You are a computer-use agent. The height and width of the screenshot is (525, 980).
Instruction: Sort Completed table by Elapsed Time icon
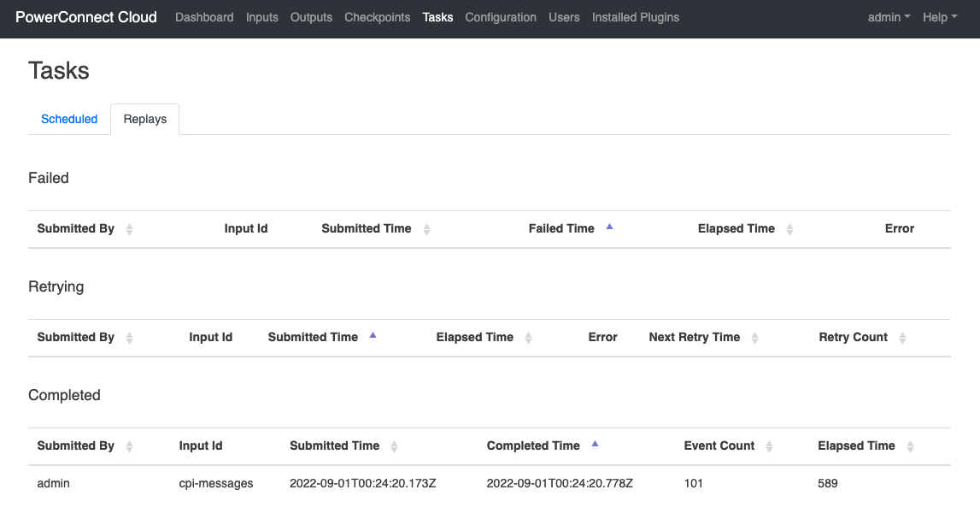910,446
